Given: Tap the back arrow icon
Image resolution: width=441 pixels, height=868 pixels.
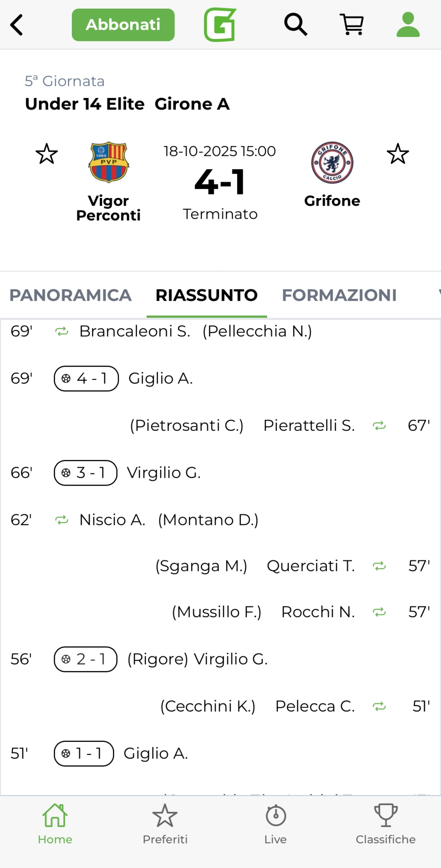Looking at the screenshot, I should click(17, 25).
